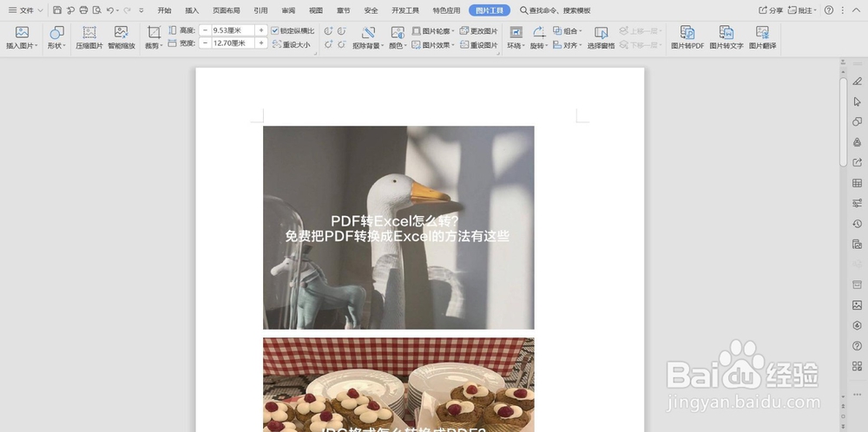Click the help icon in right sidebar

click(857, 346)
